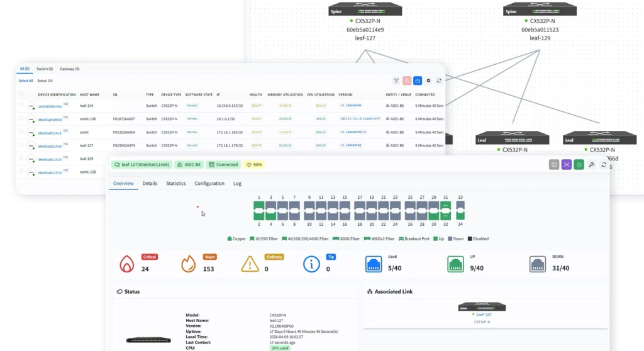Click the Tip info circle icon
644x351 pixels.
point(311,264)
